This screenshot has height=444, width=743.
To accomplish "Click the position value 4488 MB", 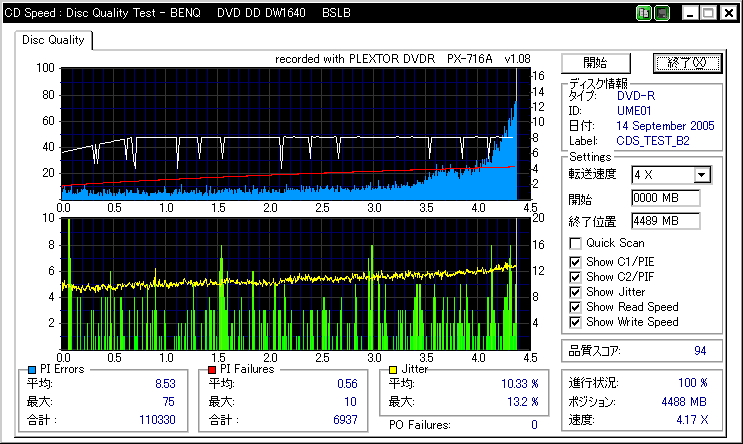I will pyautogui.click(x=684, y=402).
